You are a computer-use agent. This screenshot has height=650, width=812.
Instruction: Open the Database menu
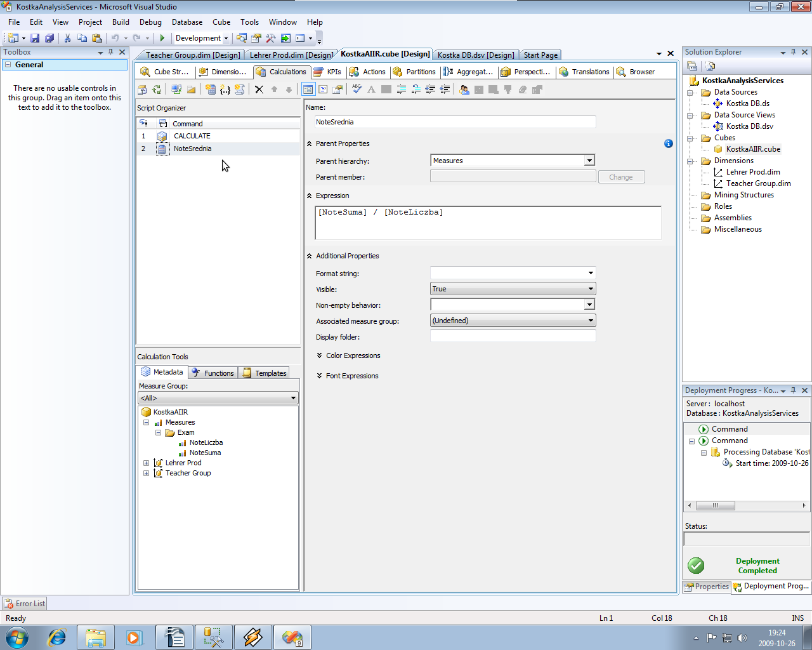coord(187,22)
